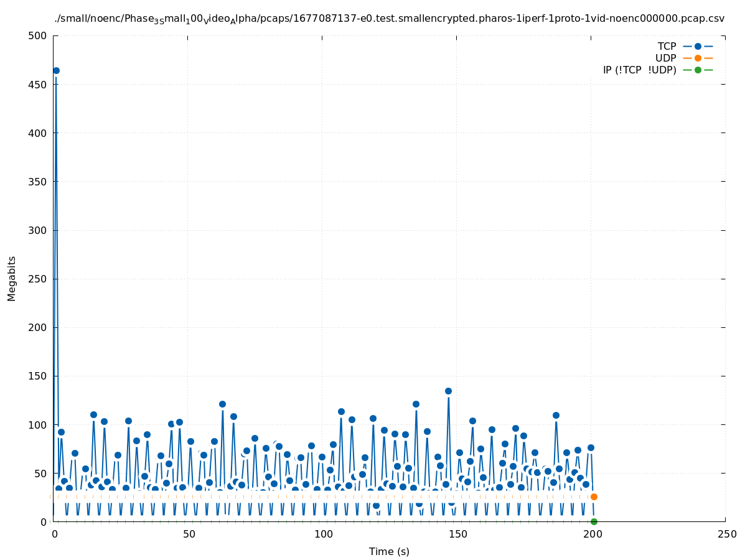The height and width of the screenshot is (560, 745).
Task: Click the green IP endpoint at 200 seconds
Action: point(594,521)
